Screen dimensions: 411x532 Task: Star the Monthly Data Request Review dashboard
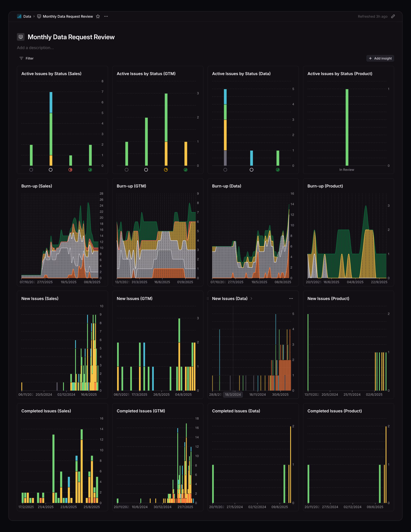tap(98, 16)
